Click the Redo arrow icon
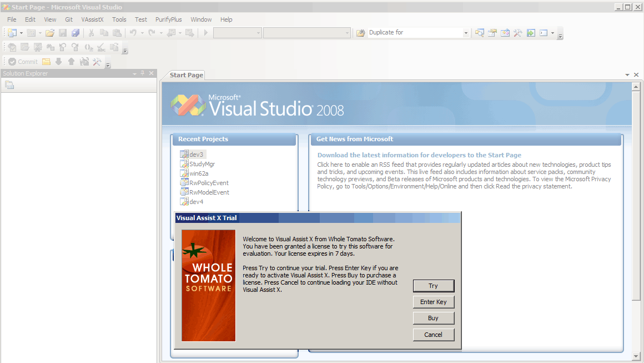The image size is (644, 363). coord(152,33)
